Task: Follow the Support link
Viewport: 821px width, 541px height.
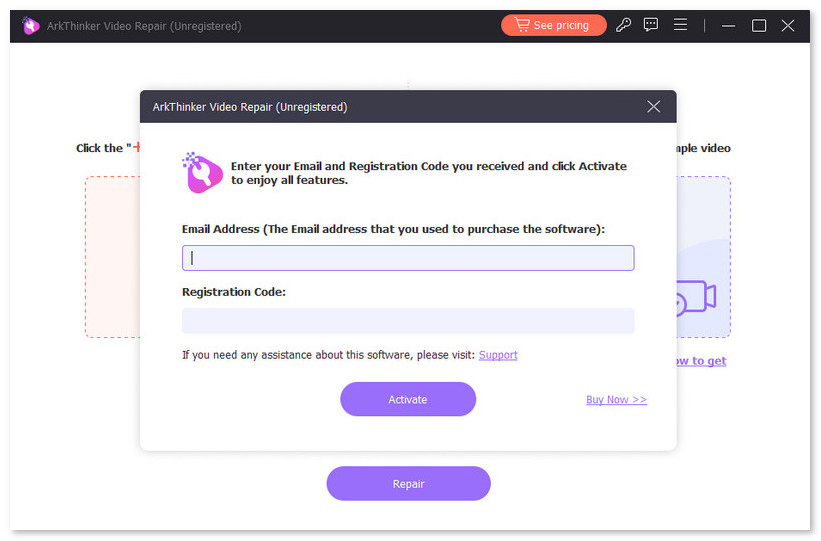Action: [498, 355]
